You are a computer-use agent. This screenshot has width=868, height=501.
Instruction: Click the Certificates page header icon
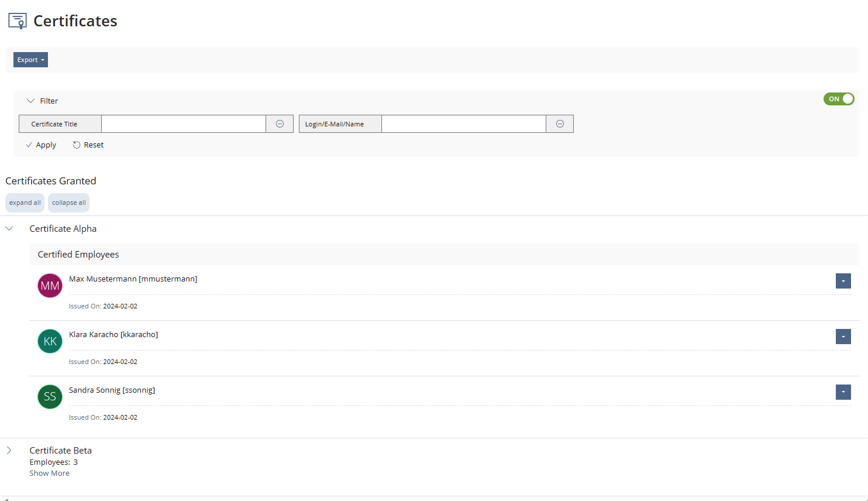click(x=18, y=21)
